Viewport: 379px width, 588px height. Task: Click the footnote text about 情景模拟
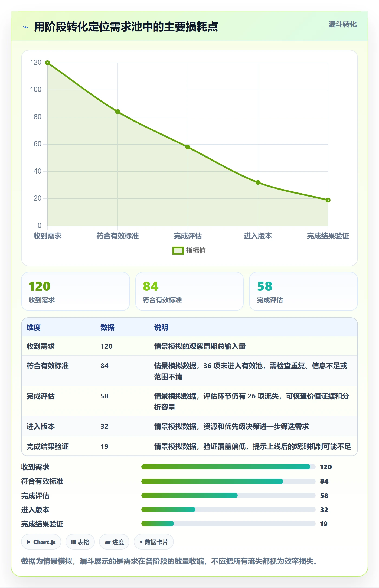pos(169,561)
